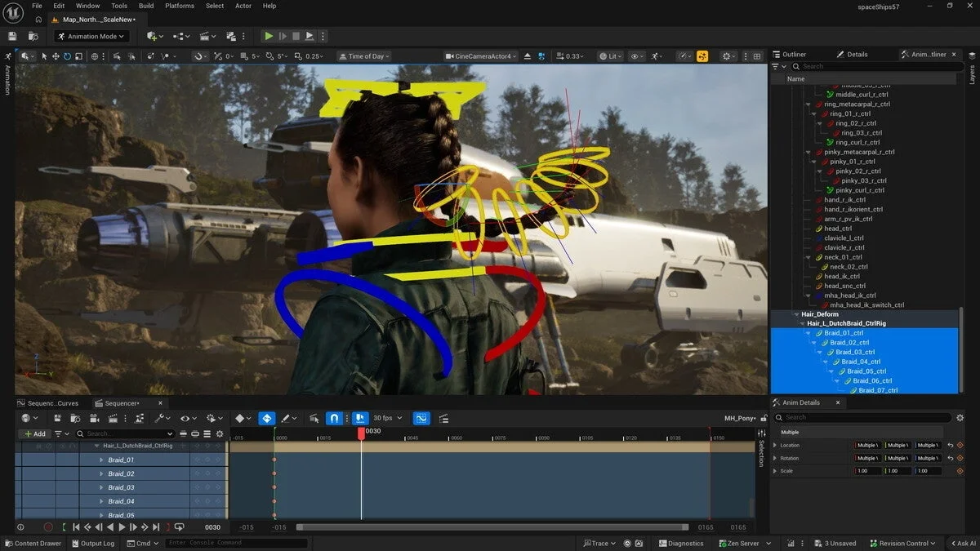Open the Add Actor quick-add menu
Screen dimensions: 980x551
tap(153, 36)
